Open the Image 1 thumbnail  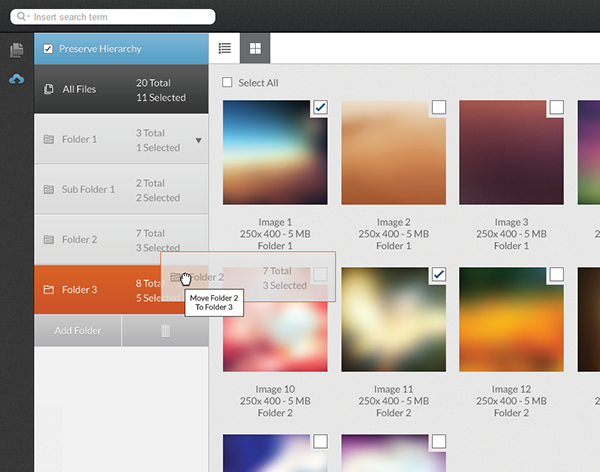pyautogui.click(x=275, y=152)
